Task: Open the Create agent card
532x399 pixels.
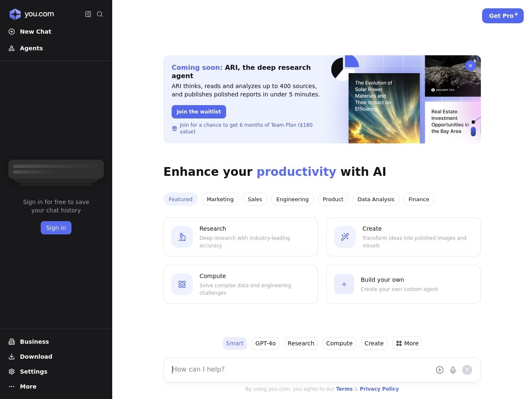Action: [403, 237]
